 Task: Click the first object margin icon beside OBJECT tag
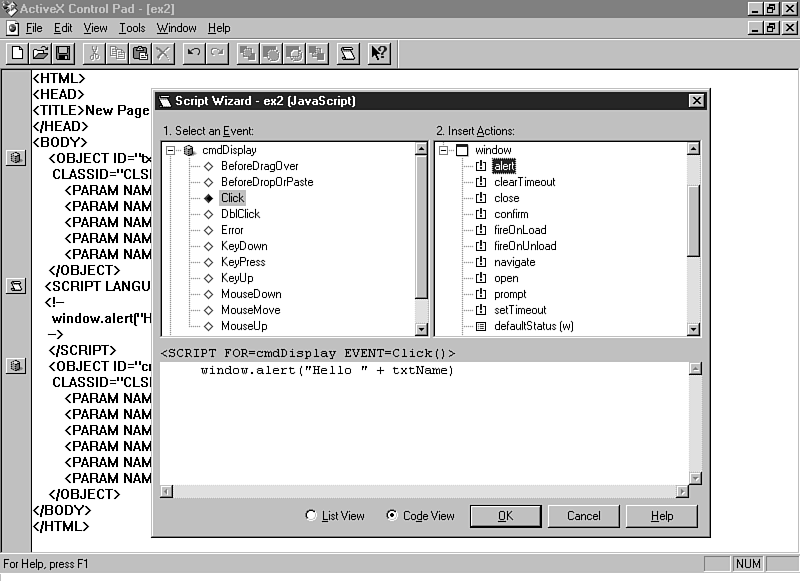tap(16, 158)
